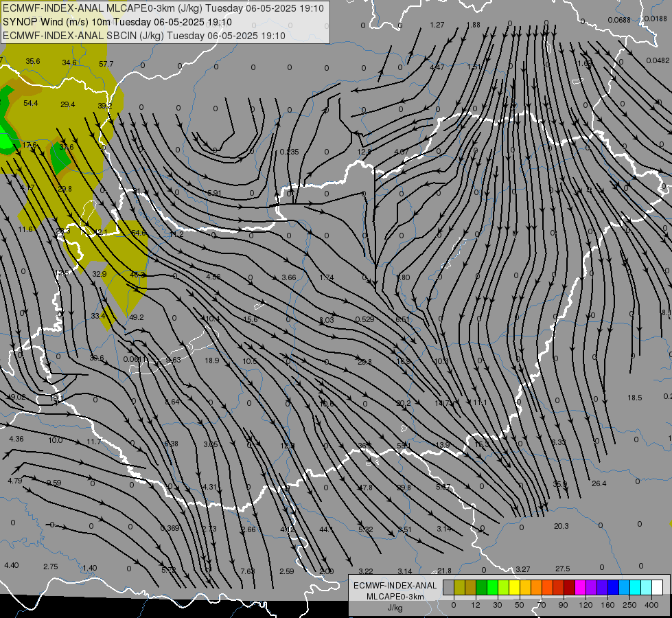
Task: Click the legend tick label 160
Action: [x=607, y=605]
